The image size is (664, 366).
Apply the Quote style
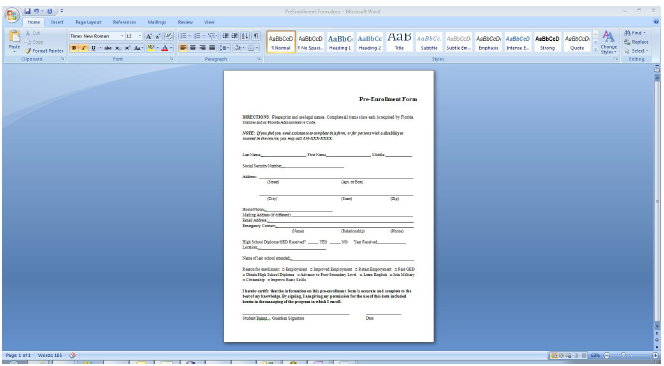(x=577, y=42)
